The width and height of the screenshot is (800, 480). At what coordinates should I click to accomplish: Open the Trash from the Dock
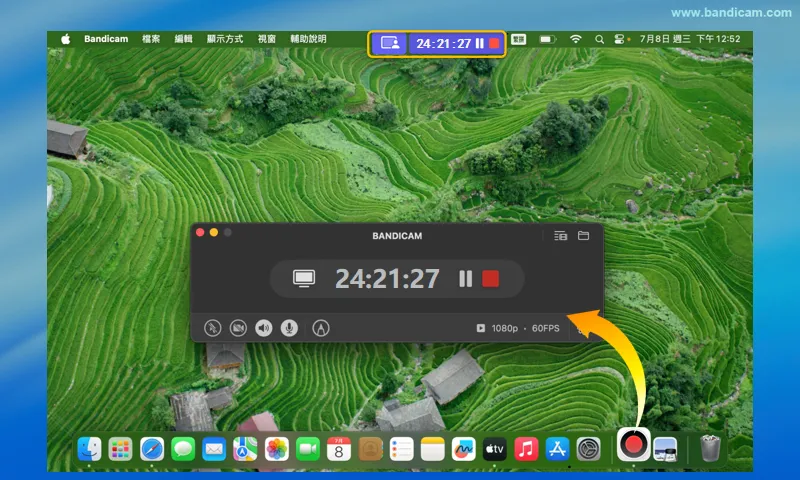point(710,448)
